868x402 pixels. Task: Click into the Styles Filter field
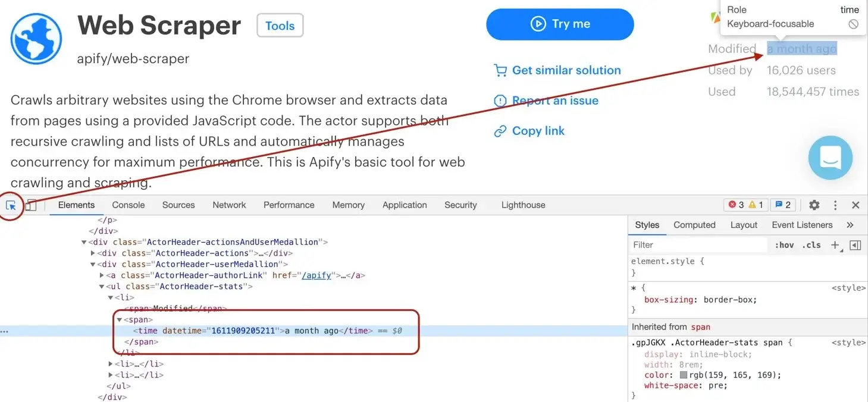coord(698,245)
